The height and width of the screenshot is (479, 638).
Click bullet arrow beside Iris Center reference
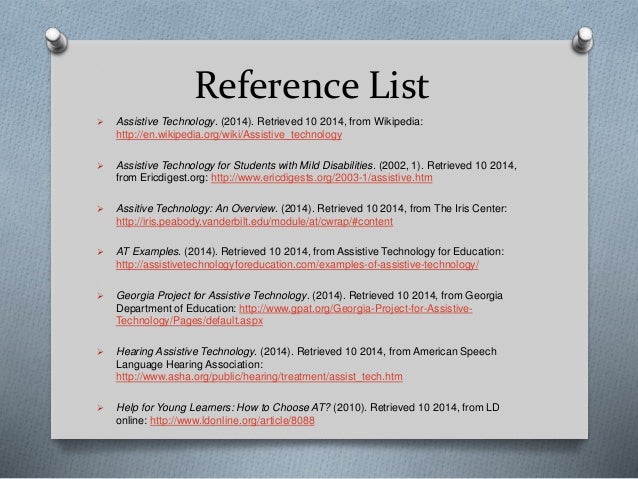[100, 209]
